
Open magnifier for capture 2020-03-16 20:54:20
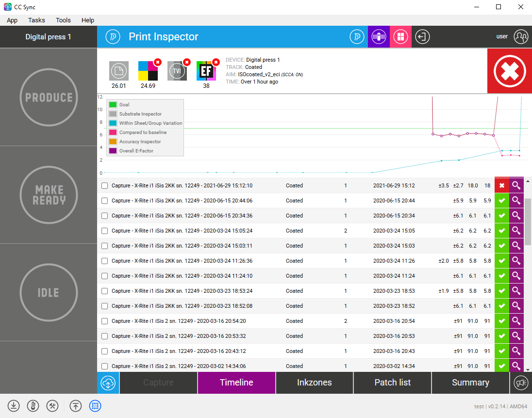(x=516, y=321)
